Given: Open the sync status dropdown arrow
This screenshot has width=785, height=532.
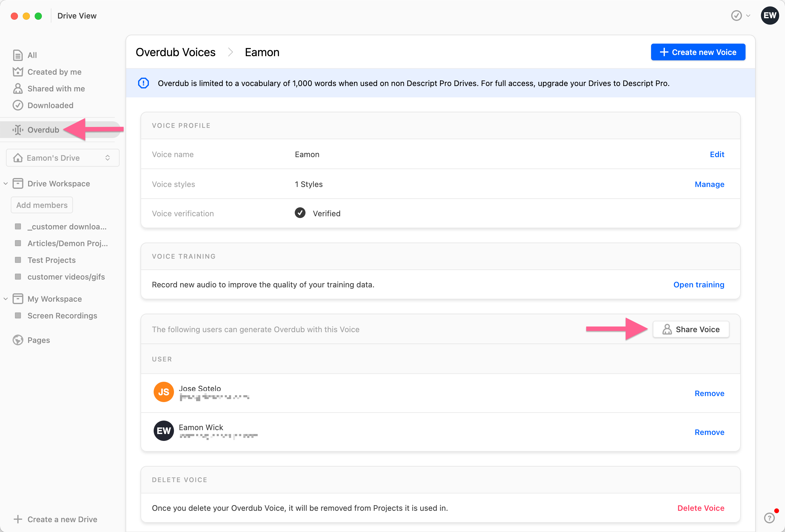Looking at the screenshot, I should pos(748,16).
